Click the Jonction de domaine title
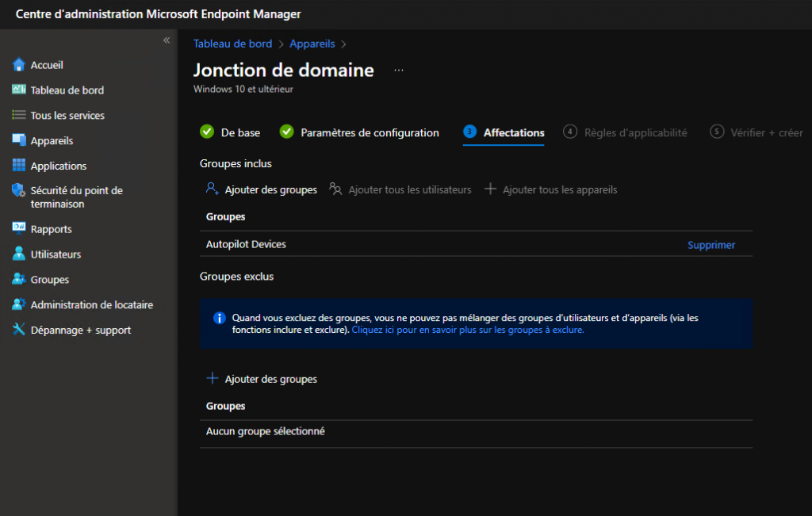812x516 pixels. pos(284,70)
